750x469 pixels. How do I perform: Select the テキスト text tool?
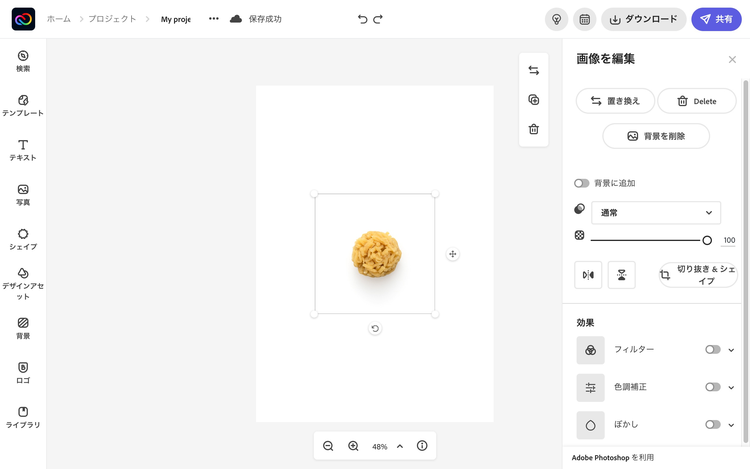point(23,150)
